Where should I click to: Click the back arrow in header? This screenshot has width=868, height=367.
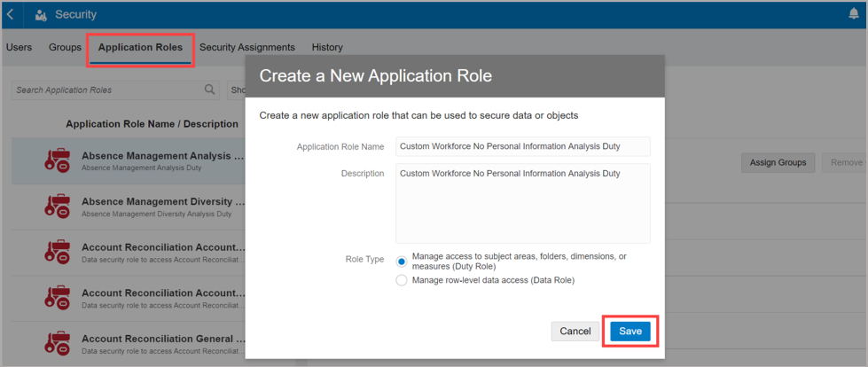pos(10,15)
